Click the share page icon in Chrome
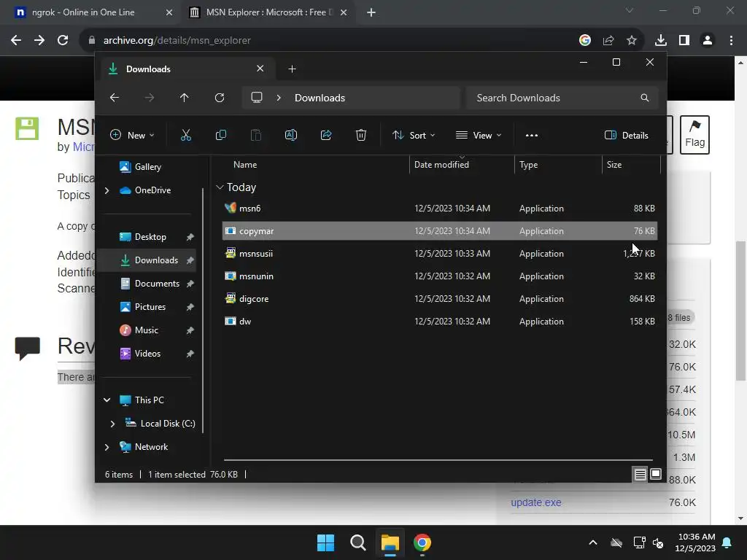This screenshot has height=560, width=747. [608, 41]
